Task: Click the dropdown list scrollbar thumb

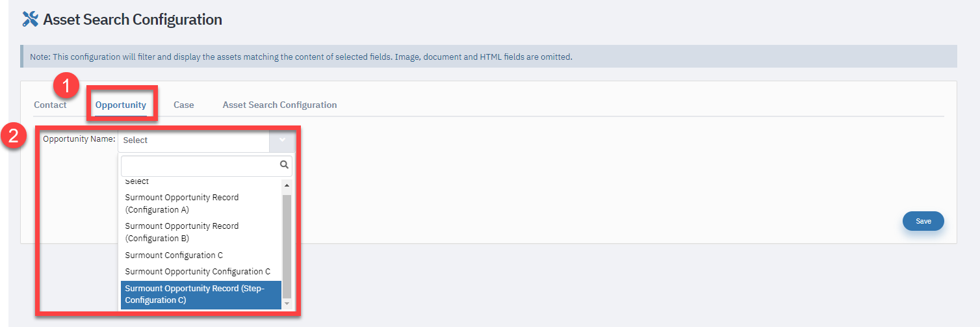Action: click(287, 245)
